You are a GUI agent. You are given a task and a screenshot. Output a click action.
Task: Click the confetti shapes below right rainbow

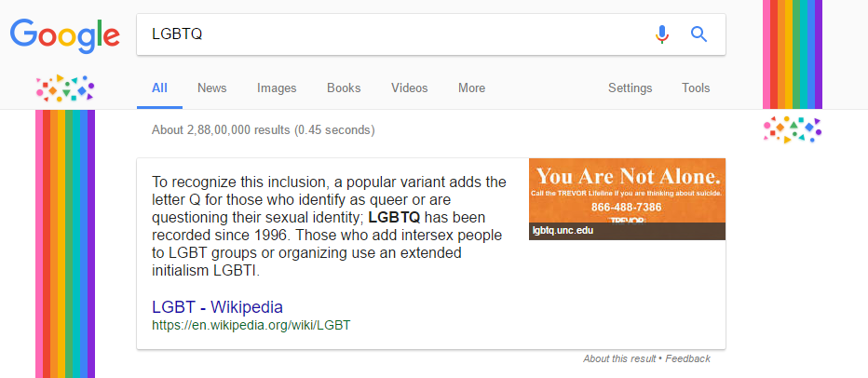tap(793, 130)
